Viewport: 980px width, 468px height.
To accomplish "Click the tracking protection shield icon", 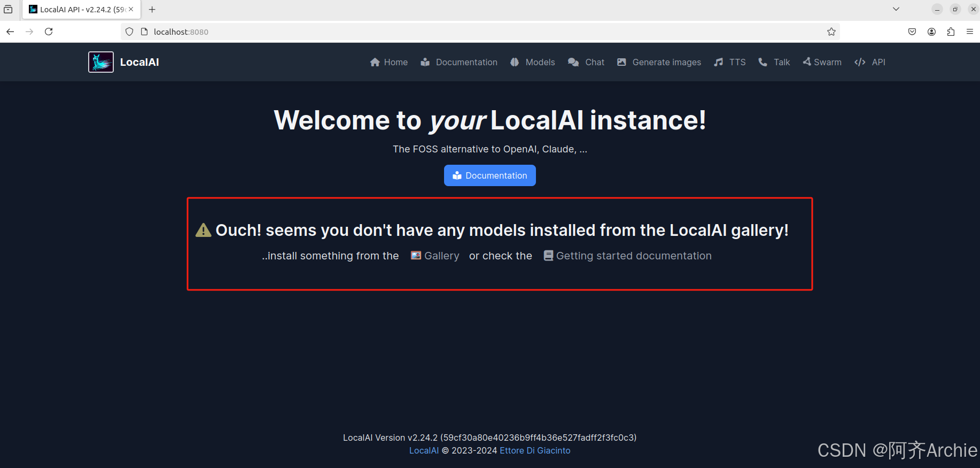I will 129,32.
